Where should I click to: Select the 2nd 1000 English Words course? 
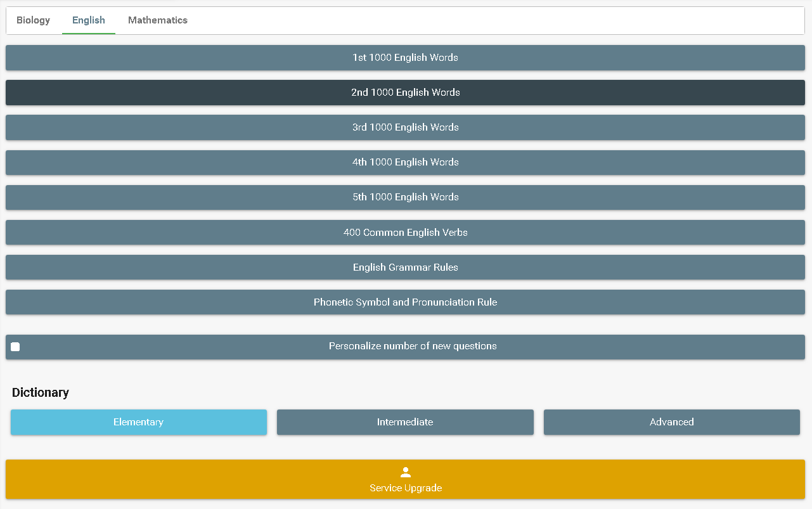pyautogui.click(x=405, y=93)
